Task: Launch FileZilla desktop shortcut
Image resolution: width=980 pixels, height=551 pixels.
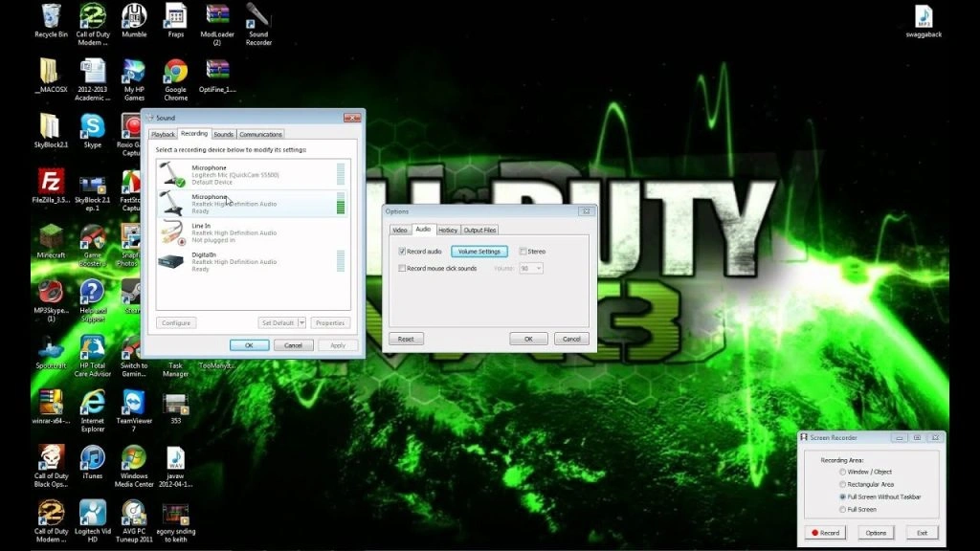Action: pos(51,187)
